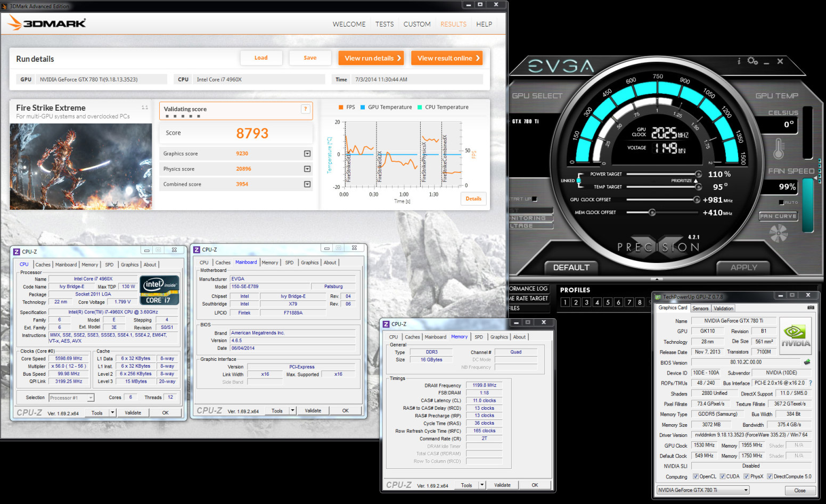Click the Load button in Run details
This screenshot has height=504, width=826.
pos(261,58)
